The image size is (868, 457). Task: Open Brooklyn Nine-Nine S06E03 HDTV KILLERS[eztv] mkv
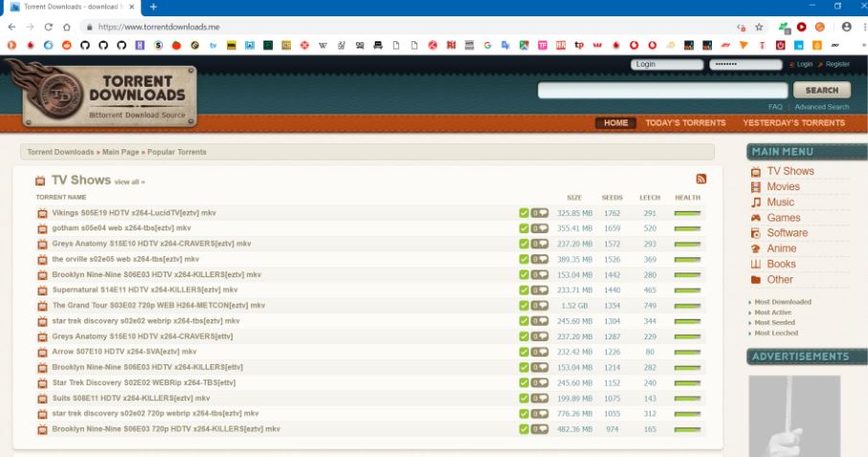coord(156,275)
